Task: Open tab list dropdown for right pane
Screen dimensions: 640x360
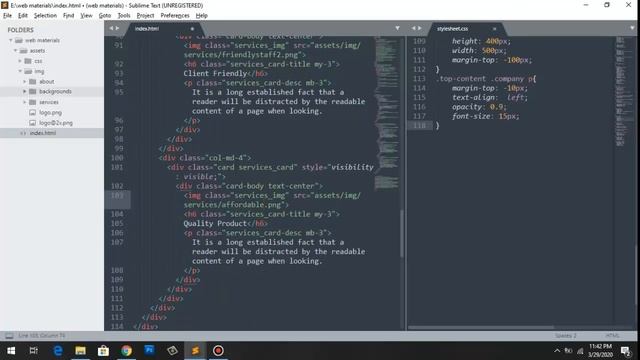Action: click(x=632, y=28)
